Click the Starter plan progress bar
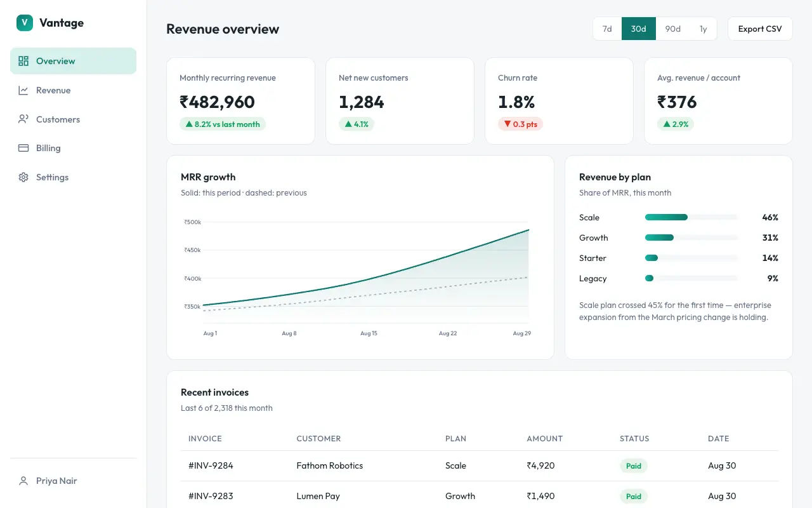This screenshot has height=508, width=812. (691, 258)
